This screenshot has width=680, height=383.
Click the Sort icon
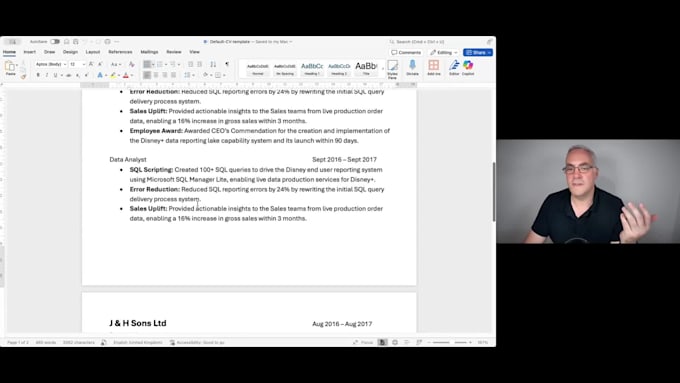coord(213,64)
